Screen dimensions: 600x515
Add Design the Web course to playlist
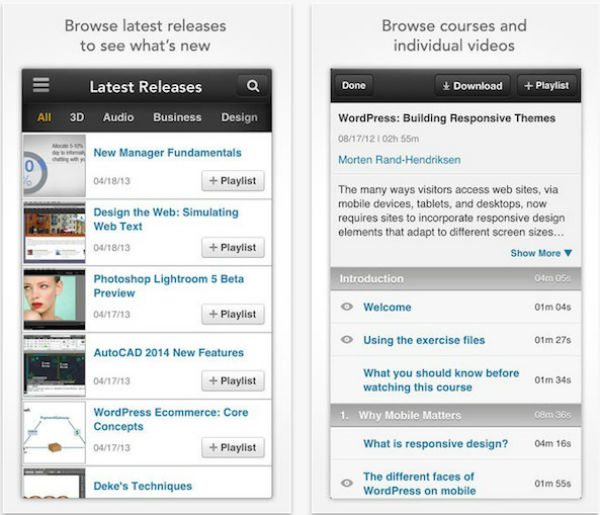(233, 248)
